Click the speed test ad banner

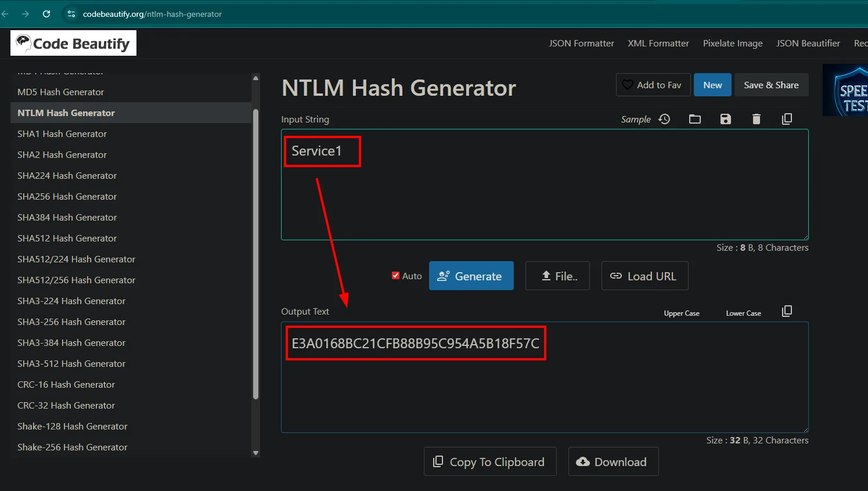coord(845,90)
